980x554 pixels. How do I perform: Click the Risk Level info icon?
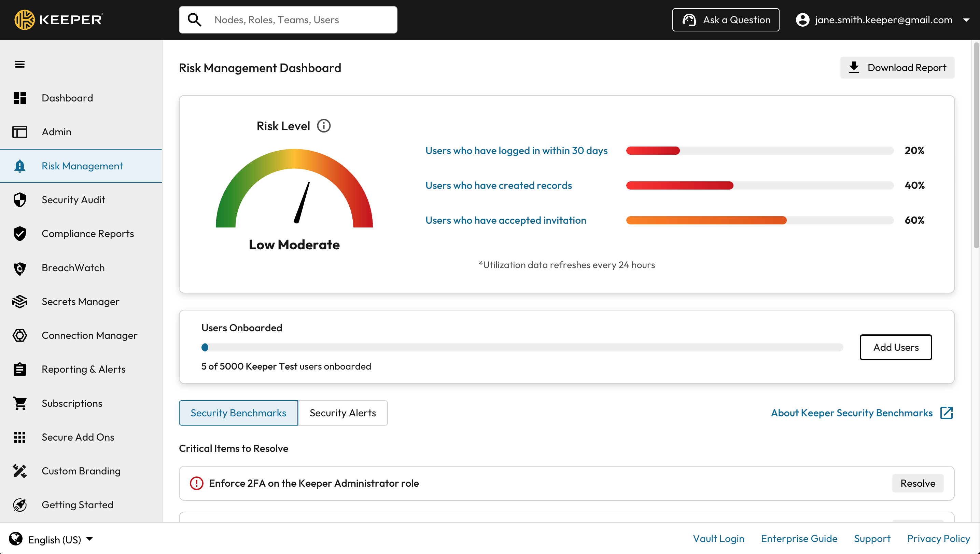pos(324,126)
